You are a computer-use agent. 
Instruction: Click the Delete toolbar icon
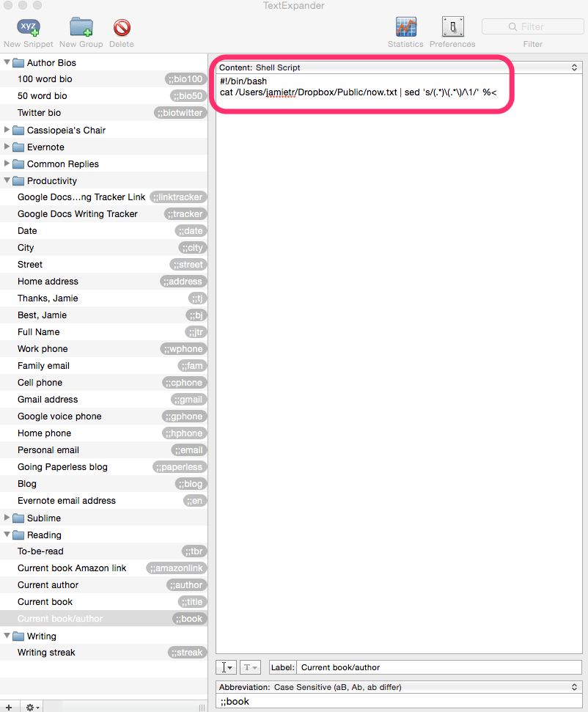click(122, 28)
